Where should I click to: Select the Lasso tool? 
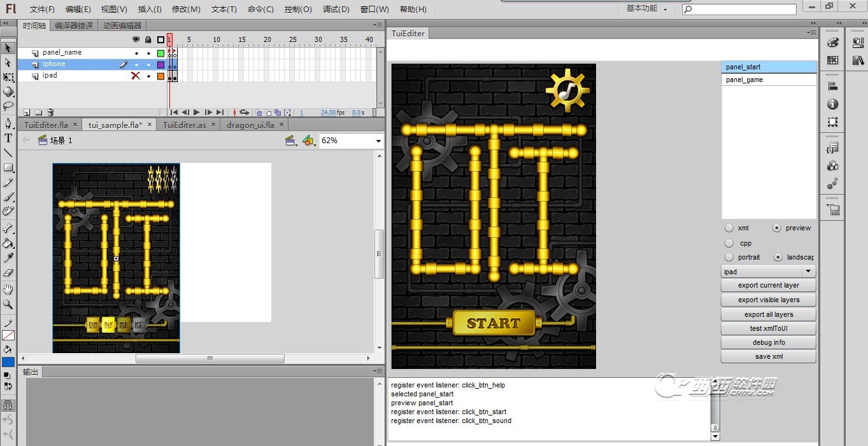point(8,106)
